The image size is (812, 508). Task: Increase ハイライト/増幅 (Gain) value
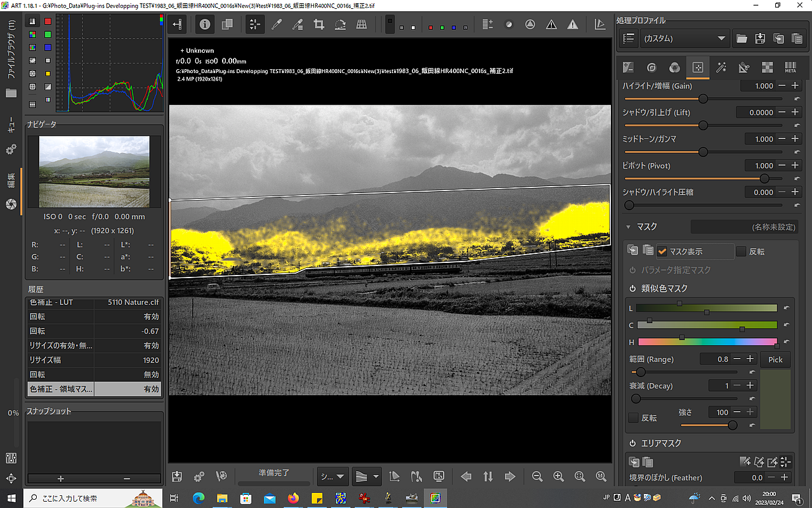795,86
